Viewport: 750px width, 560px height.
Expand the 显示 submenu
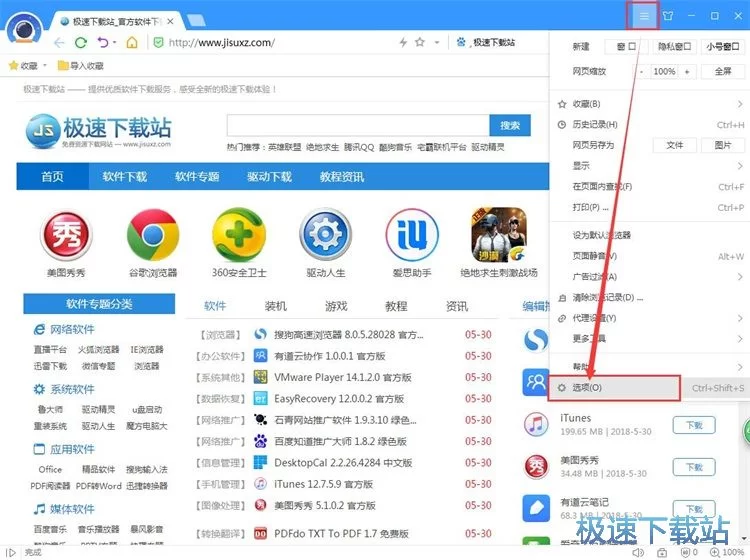coord(648,166)
